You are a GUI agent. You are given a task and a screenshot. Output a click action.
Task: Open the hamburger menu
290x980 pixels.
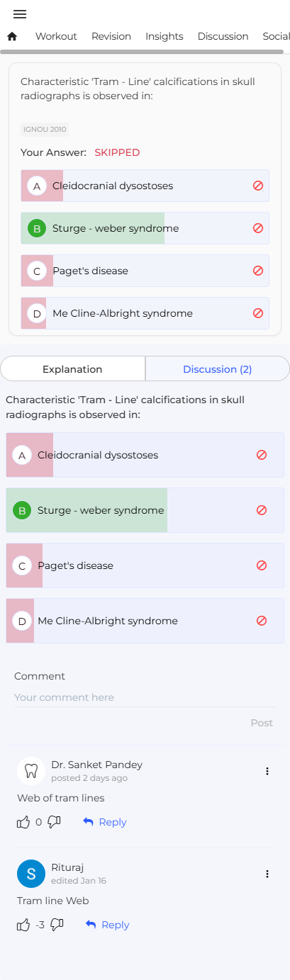pyautogui.click(x=20, y=14)
